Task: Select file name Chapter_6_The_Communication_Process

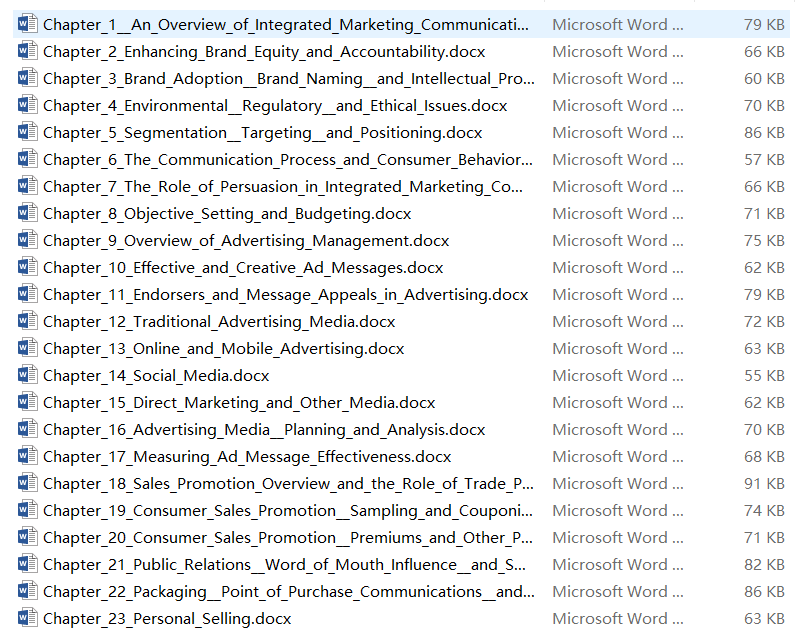Action: tap(288, 160)
